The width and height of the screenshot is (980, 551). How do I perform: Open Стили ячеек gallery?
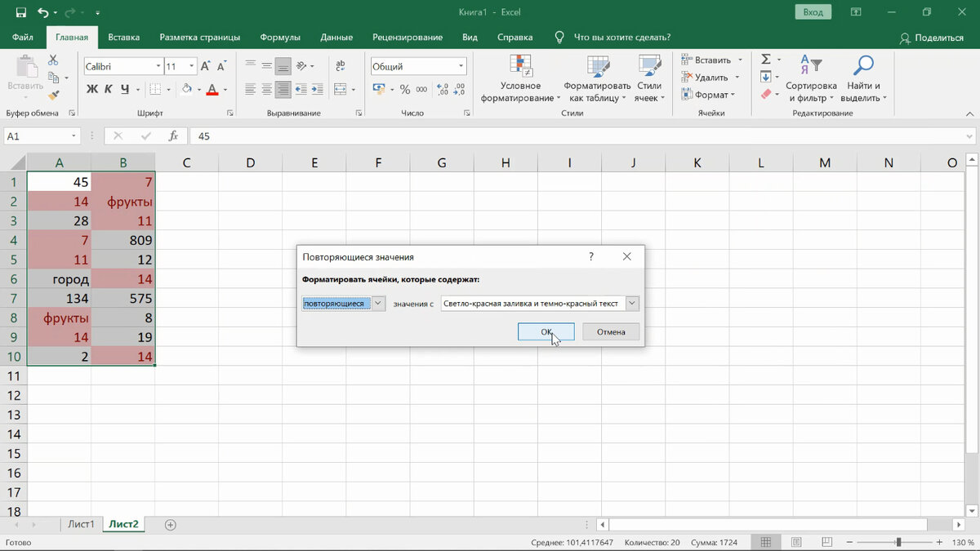(649, 79)
